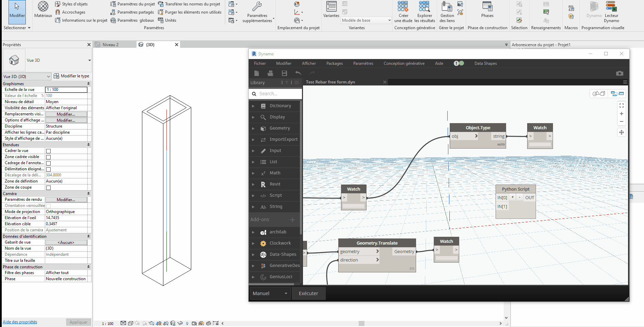The width and height of the screenshot is (644, 327).
Task: Toggle Délimitation éloignée checkbox
Action: coord(48,169)
